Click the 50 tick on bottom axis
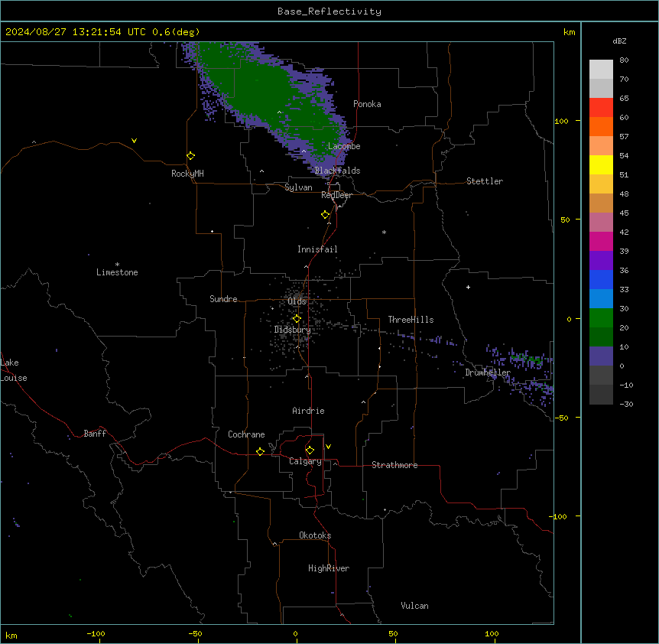The height and width of the screenshot is (644, 659). click(392, 634)
